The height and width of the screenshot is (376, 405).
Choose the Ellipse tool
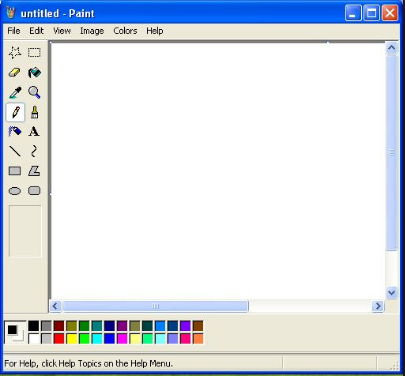(x=15, y=191)
